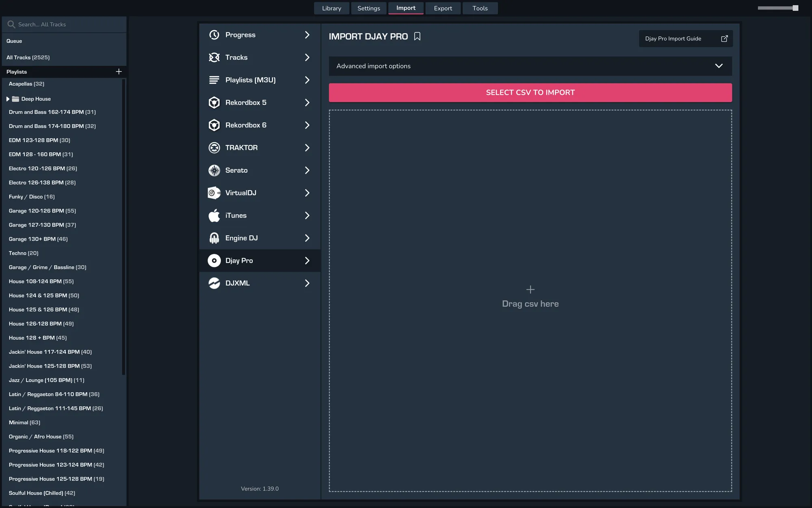Expand the Deep House folder
This screenshot has height=508, width=812.
(x=8, y=99)
